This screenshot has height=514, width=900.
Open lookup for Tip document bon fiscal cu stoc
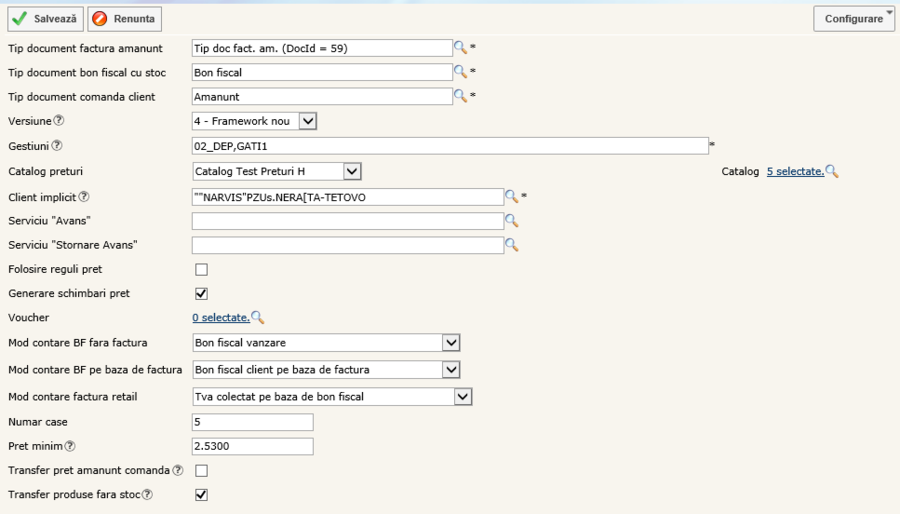pos(460,72)
